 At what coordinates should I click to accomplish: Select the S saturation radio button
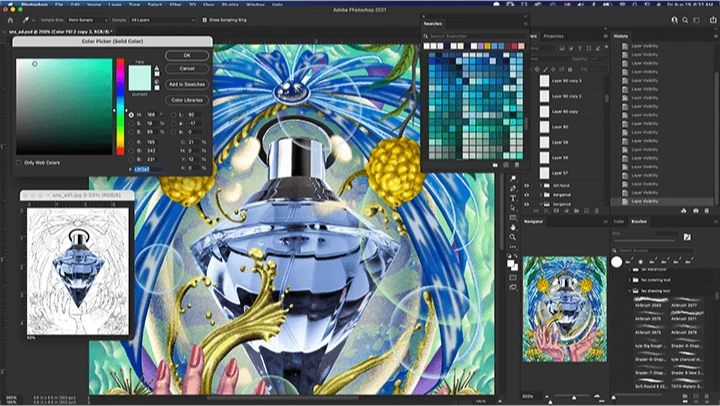pyautogui.click(x=131, y=124)
